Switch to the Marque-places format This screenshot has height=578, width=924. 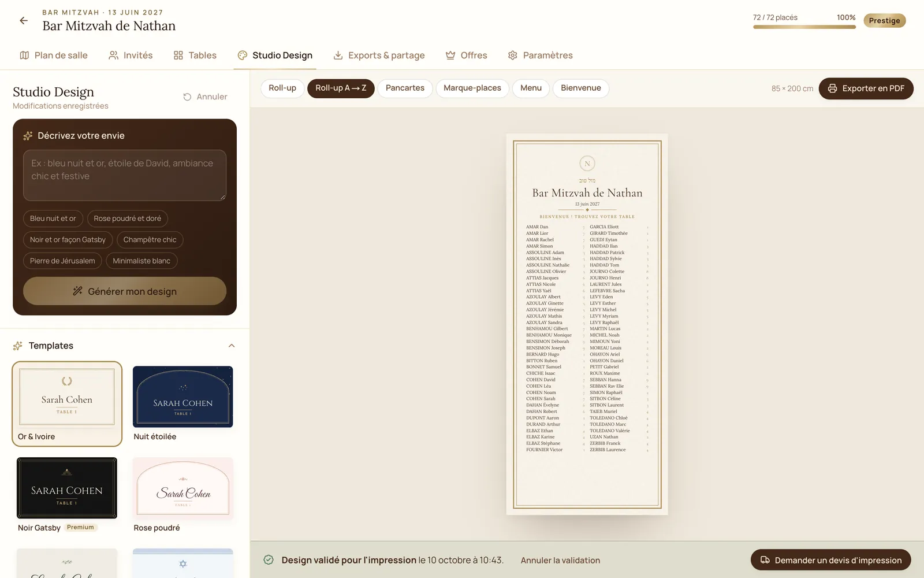(472, 88)
